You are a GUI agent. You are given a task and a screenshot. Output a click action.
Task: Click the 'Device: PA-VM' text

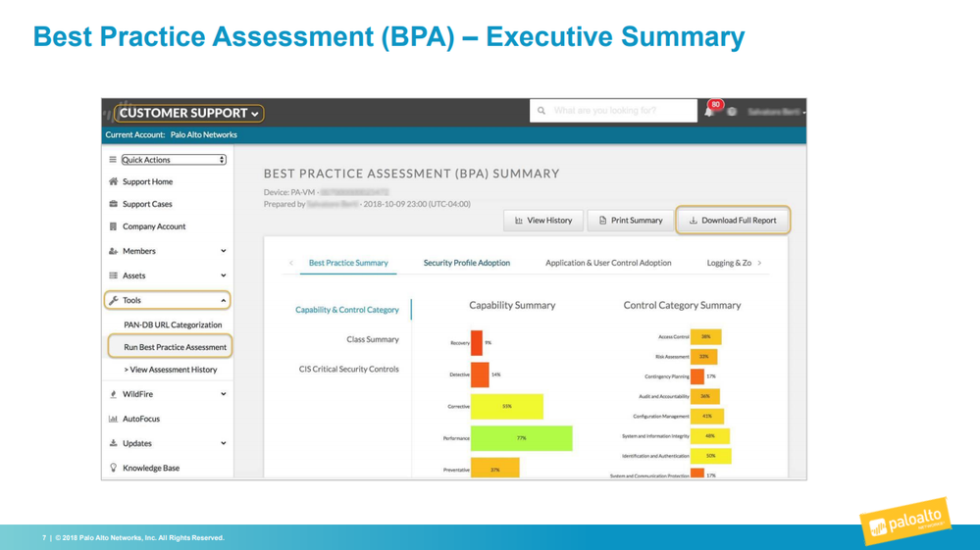[x=289, y=192]
